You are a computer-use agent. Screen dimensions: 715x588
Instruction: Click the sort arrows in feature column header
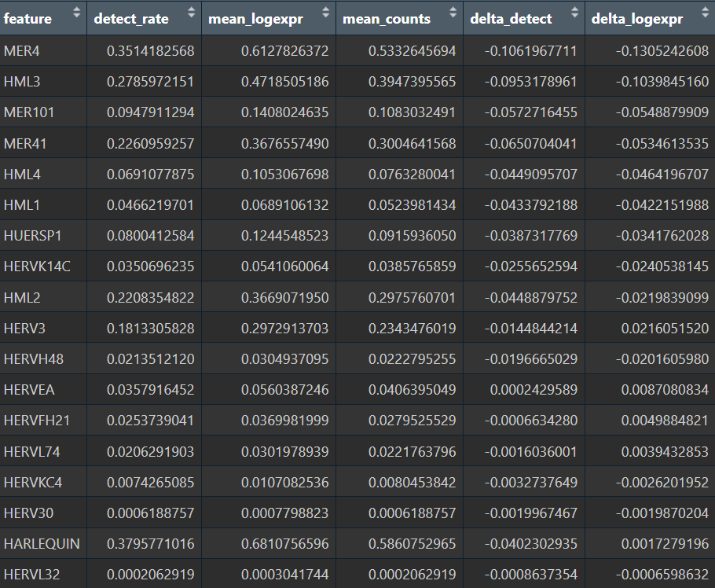click(76, 12)
